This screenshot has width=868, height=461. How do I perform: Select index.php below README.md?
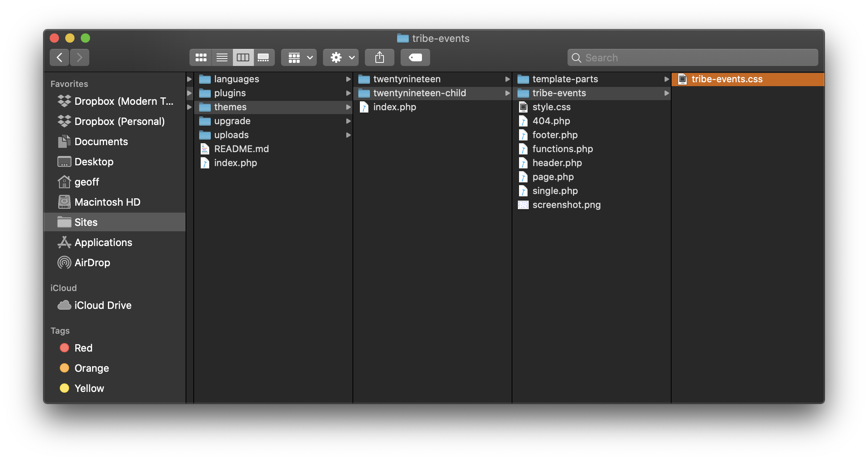pyautogui.click(x=273, y=163)
